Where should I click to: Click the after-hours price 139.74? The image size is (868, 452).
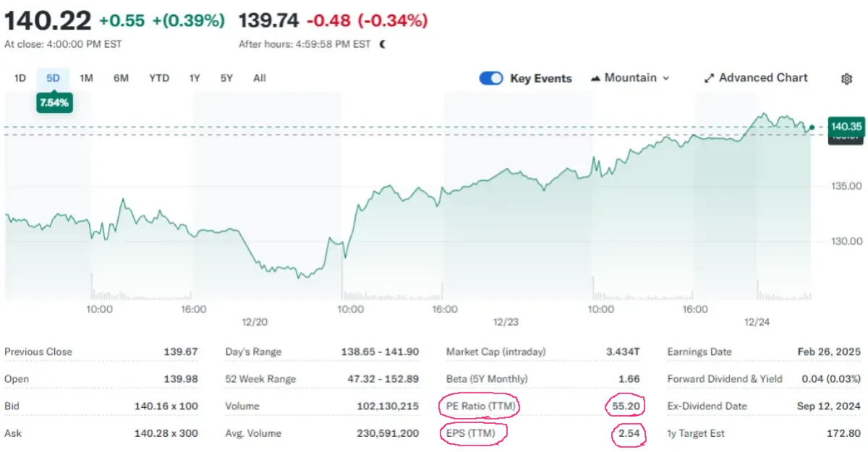tap(268, 21)
